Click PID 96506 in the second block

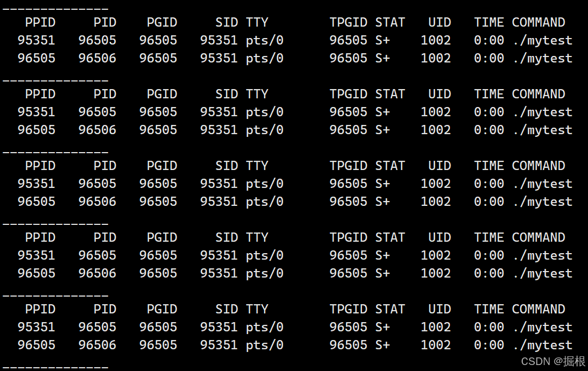(x=97, y=130)
